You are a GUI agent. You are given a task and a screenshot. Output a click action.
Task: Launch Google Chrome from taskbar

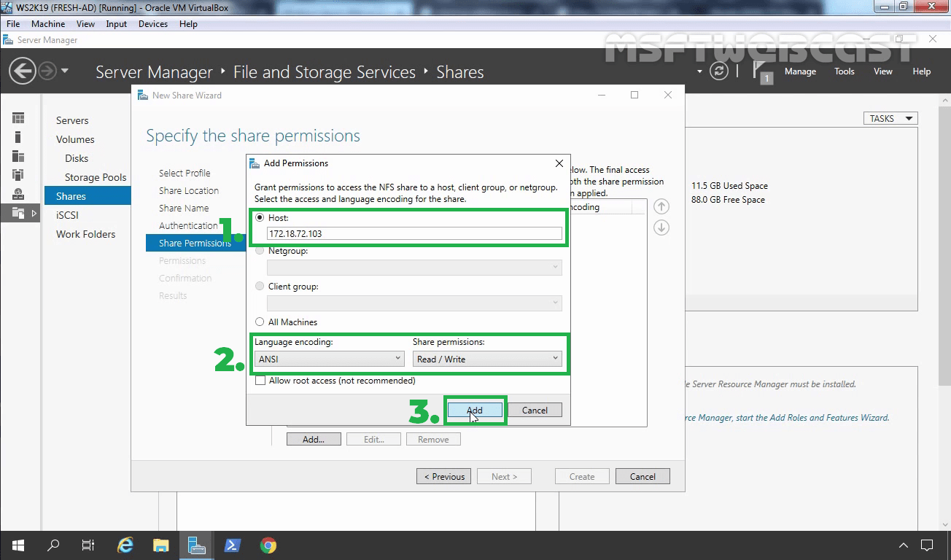268,545
